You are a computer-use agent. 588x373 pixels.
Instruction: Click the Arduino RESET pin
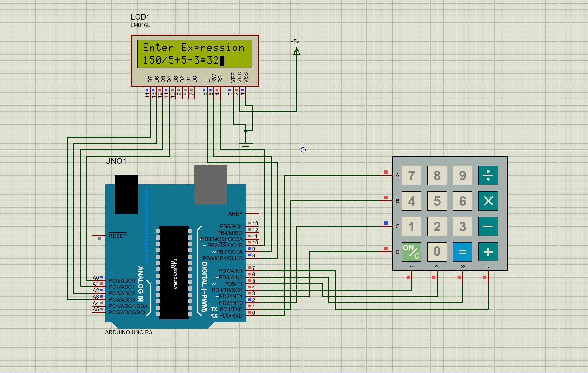(99, 236)
